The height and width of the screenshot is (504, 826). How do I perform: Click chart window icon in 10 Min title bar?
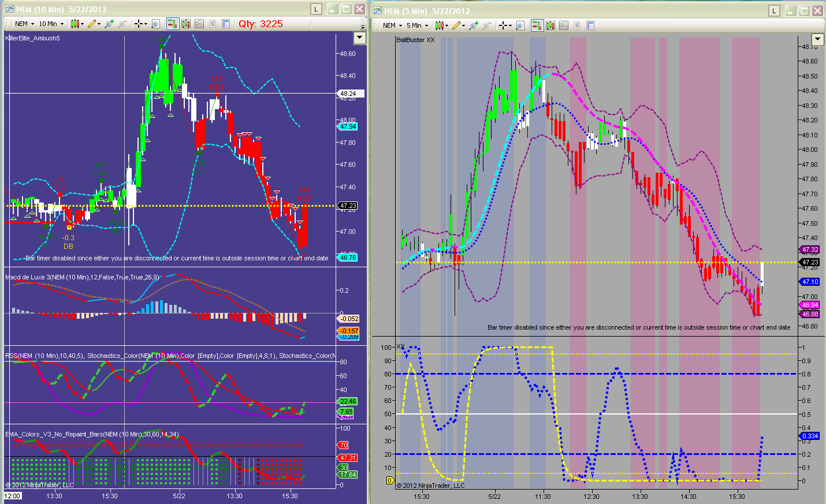[10, 9]
